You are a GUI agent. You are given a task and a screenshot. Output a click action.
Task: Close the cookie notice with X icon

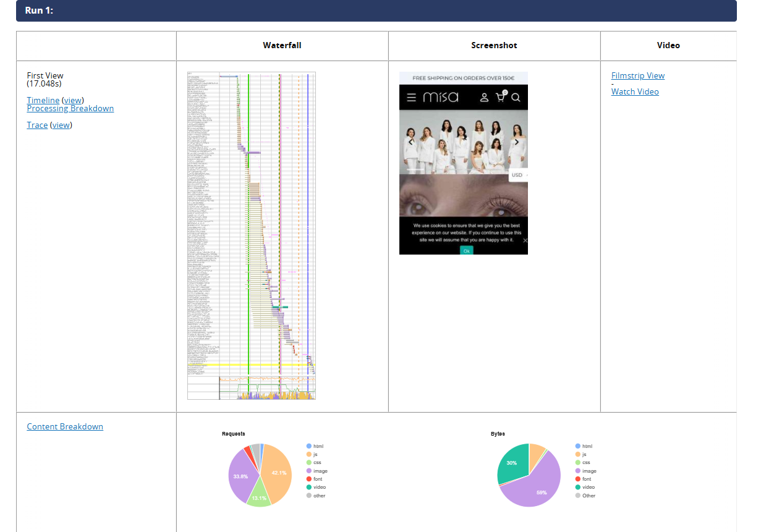click(x=525, y=240)
